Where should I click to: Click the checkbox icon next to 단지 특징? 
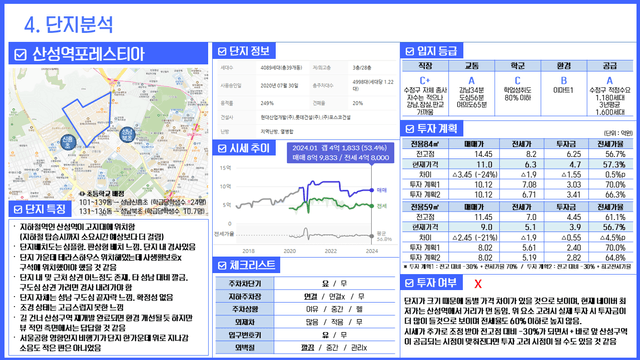click(x=18, y=209)
